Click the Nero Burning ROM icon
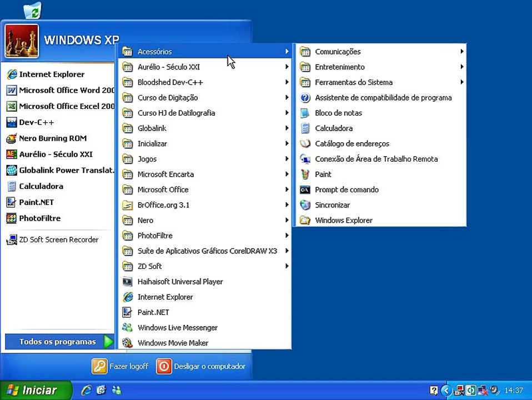 (12, 138)
